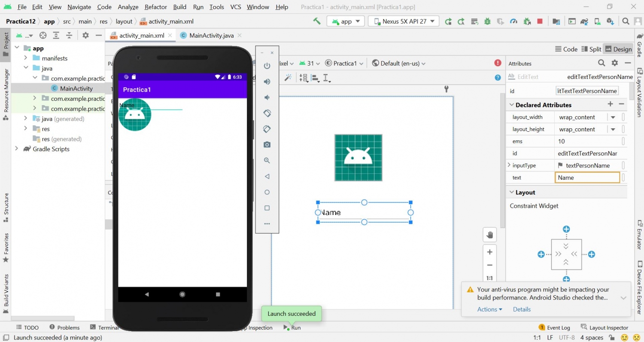Open the layout_width value dropdown arrow
The height and width of the screenshot is (342, 644).
point(613,117)
